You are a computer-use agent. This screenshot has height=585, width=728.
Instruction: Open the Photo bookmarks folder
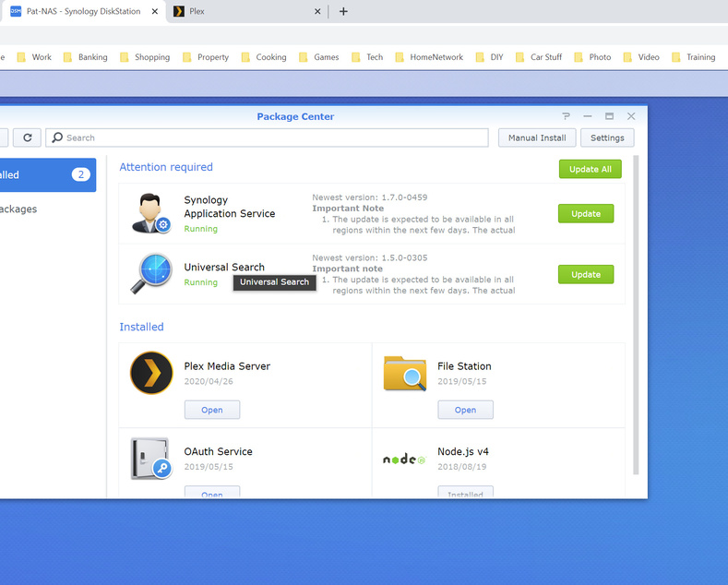pos(592,57)
